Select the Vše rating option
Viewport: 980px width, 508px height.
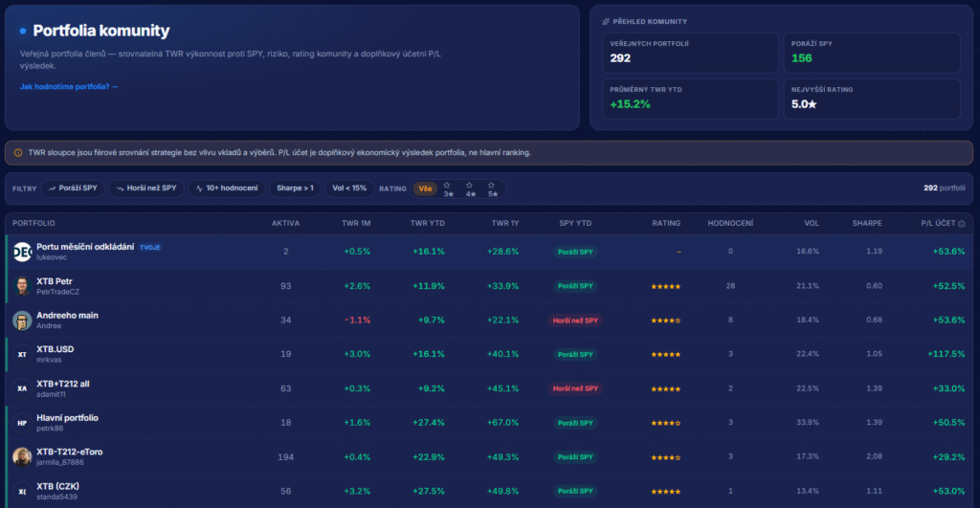(425, 188)
